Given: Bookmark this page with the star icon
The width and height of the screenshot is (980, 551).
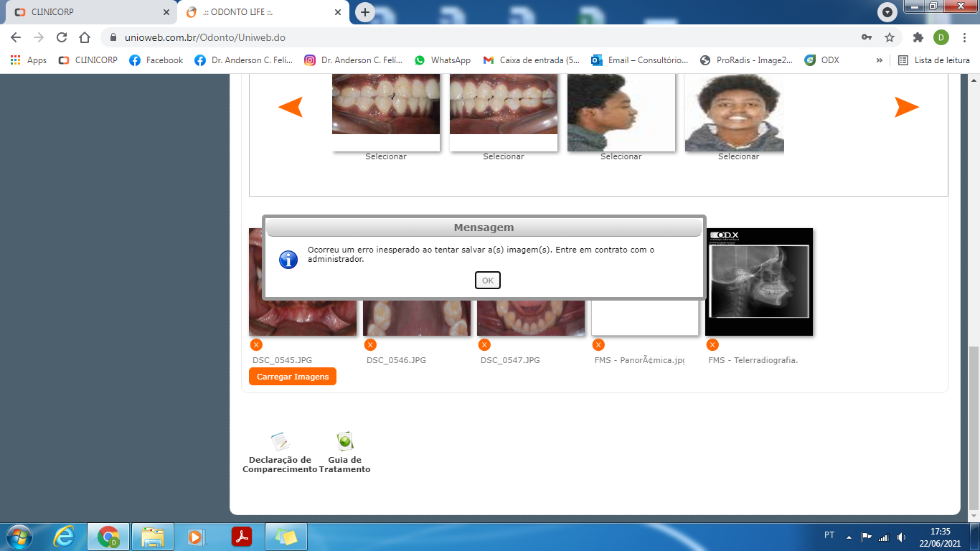Looking at the screenshot, I should coord(890,37).
